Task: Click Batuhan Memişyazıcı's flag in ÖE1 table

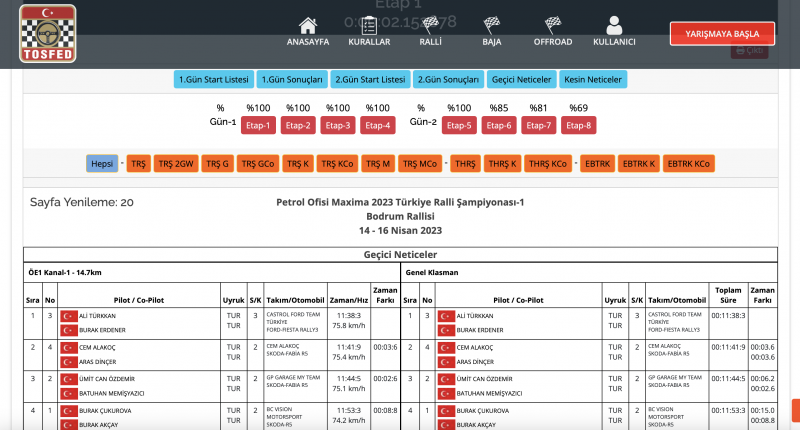Action: click(x=69, y=394)
